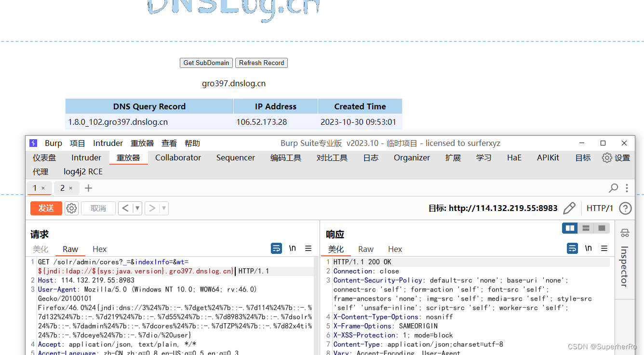Close Repeater tab 1
Screen dimensions: 644x355
click(43, 188)
